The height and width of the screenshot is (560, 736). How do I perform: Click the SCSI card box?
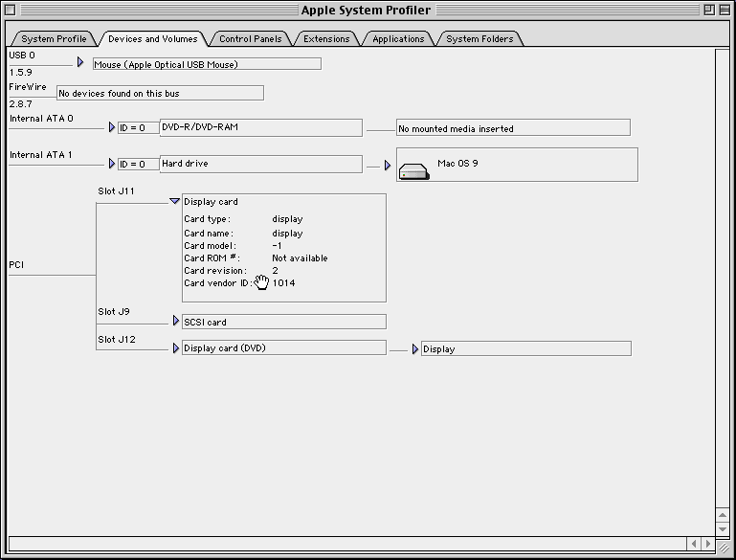click(x=284, y=322)
